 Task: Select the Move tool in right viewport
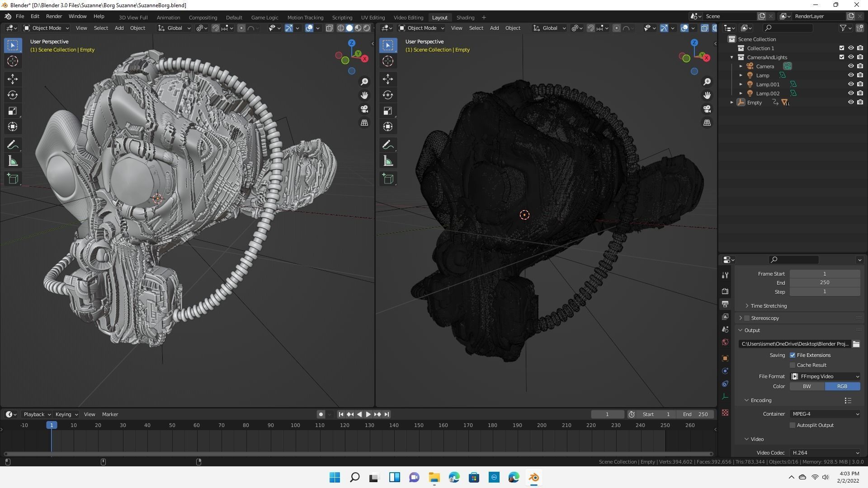coord(388,79)
